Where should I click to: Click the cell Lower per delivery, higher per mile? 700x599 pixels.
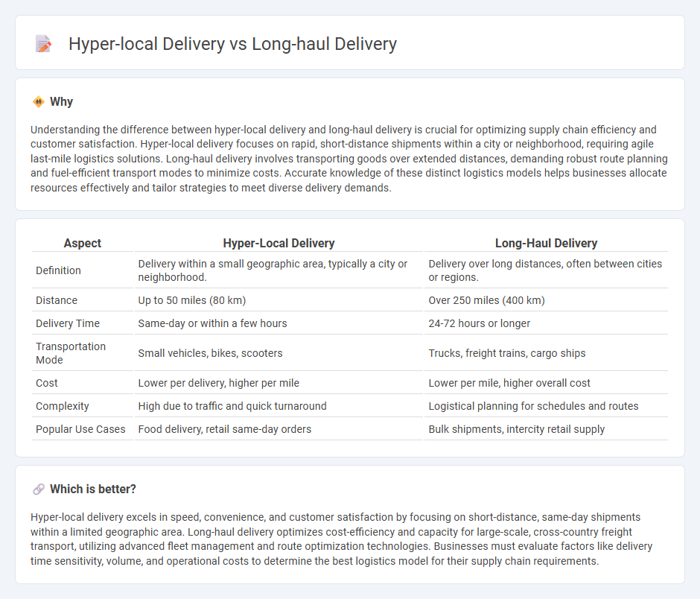pyautogui.click(x=279, y=383)
